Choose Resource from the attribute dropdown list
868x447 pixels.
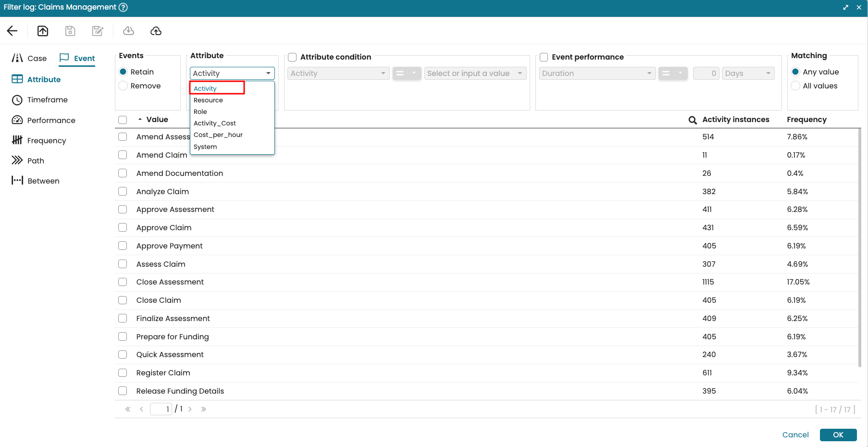point(208,100)
